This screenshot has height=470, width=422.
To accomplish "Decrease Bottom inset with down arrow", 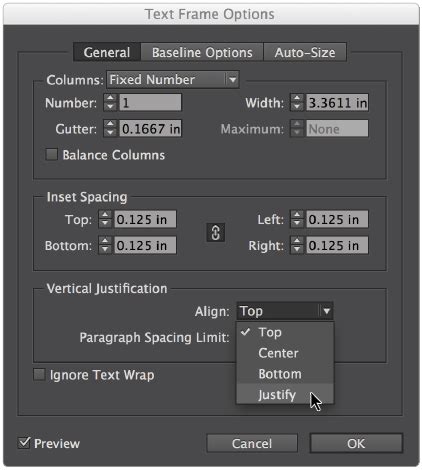I will coord(105,249).
